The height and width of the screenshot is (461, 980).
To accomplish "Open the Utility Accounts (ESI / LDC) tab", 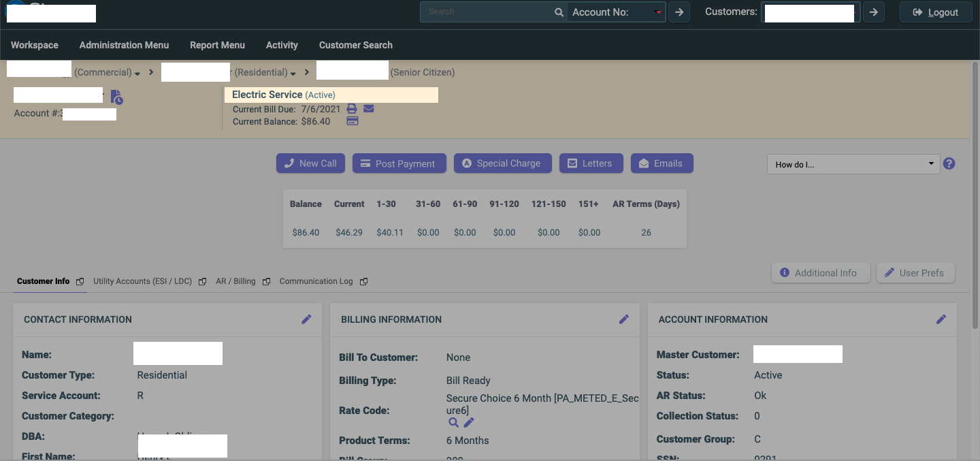I will pyautogui.click(x=142, y=281).
